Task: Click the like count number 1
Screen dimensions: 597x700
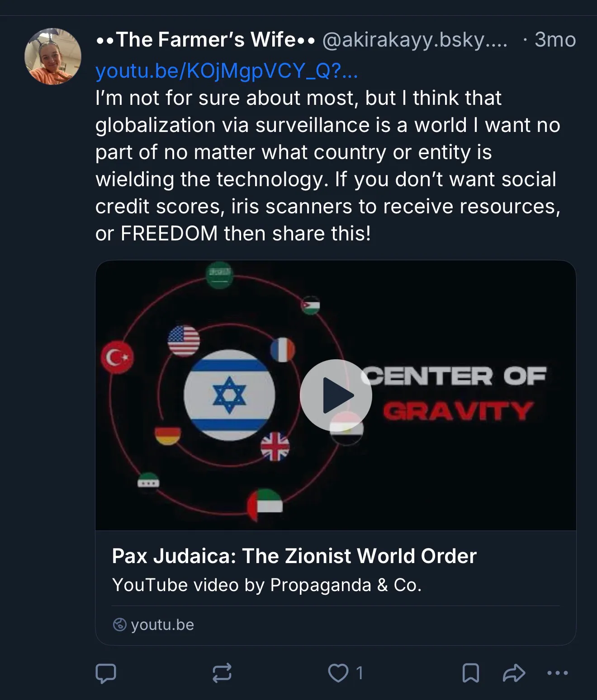Action: [360, 673]
